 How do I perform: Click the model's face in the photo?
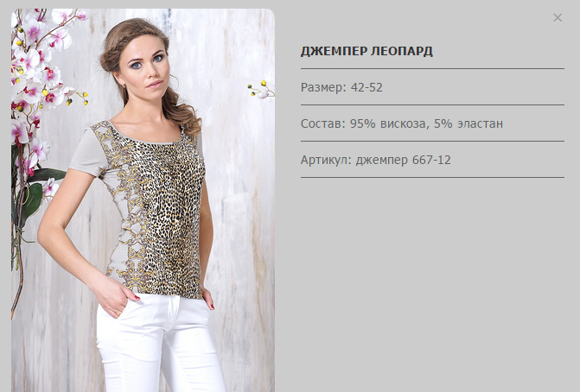click(x=145, y=66)
